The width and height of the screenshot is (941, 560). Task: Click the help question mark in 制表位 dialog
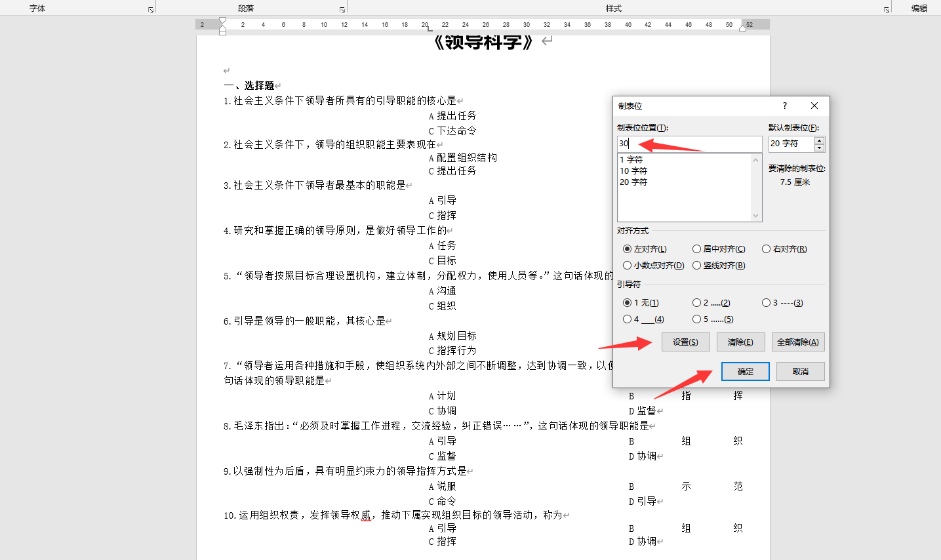785,106
